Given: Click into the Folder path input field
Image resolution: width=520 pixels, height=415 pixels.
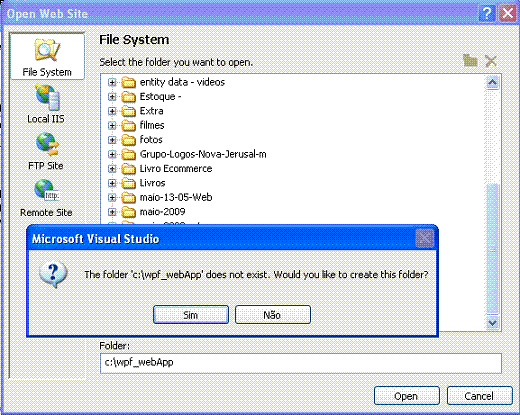Looking at the screenshot, I should pos(301,363).
